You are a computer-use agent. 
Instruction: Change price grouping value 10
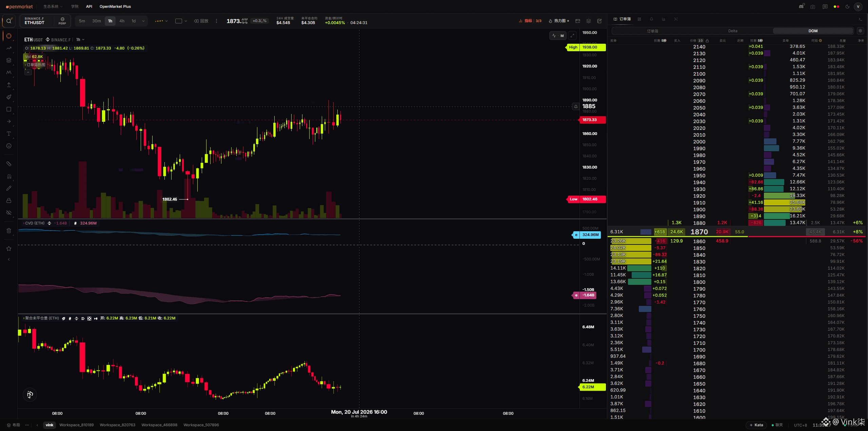click(x=701, y=41)
